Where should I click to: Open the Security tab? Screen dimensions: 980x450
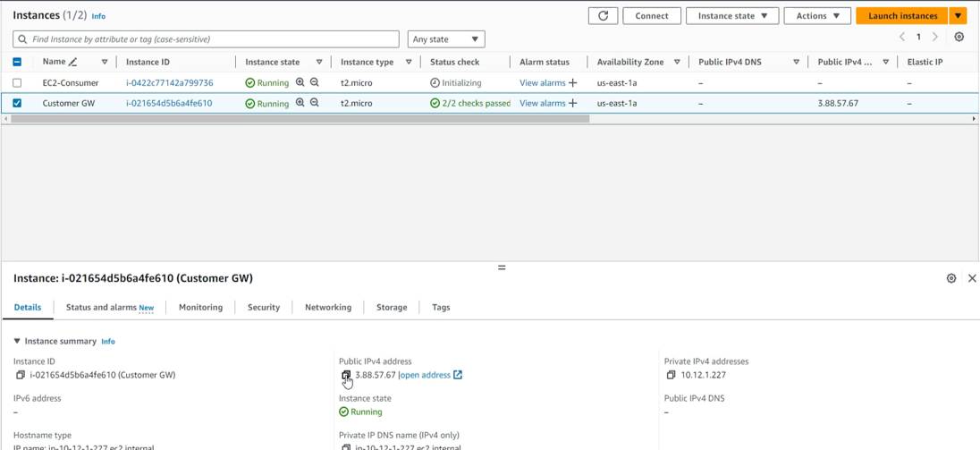coord(264,308)
